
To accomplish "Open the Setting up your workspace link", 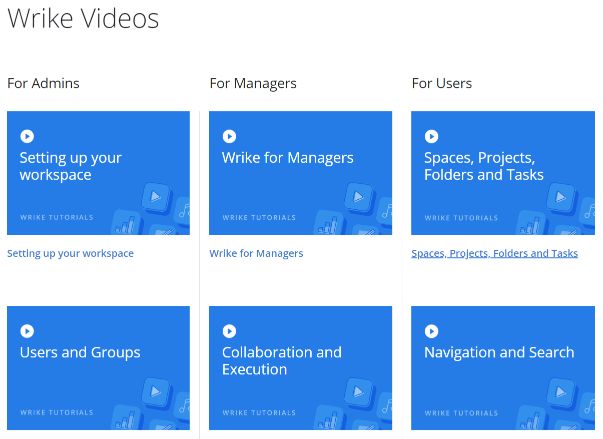I will pos(70,254).
